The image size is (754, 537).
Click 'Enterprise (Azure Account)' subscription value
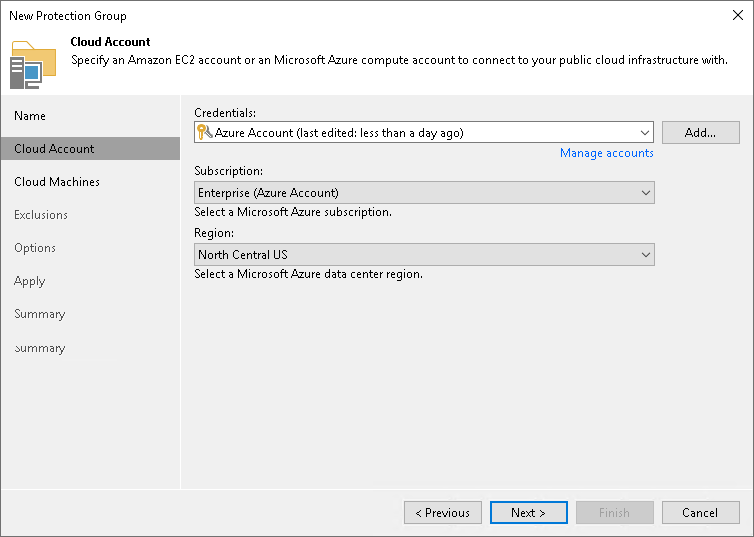268,193
